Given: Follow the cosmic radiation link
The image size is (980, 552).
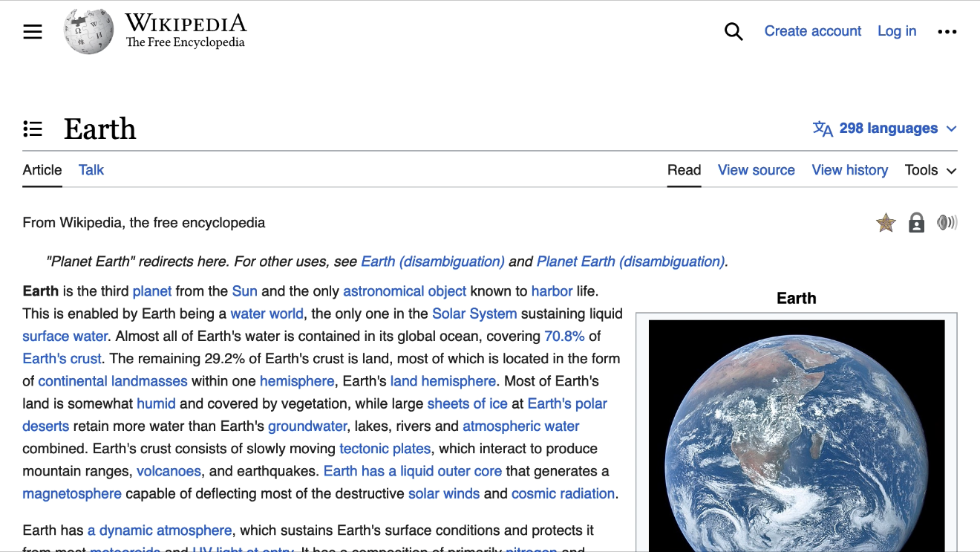Looking at the screenshot, I should [563, 494].
